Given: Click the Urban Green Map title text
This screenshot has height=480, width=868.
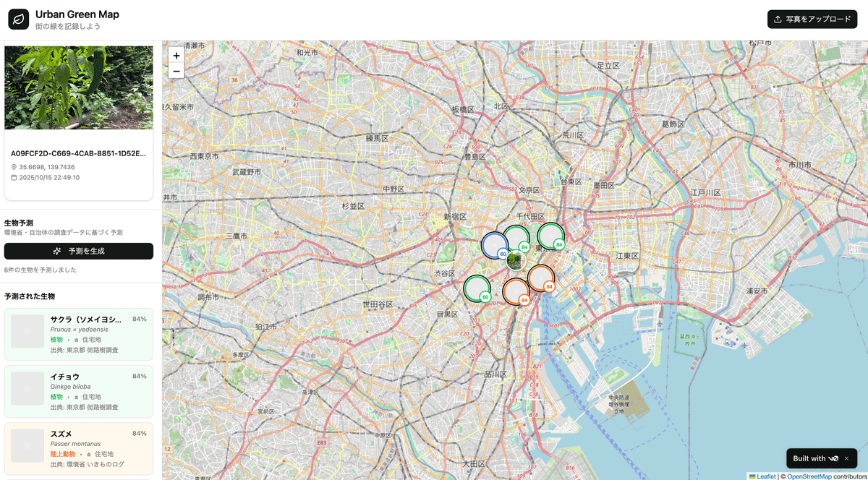Looking at the screenshot, I should tap(77, 14).
